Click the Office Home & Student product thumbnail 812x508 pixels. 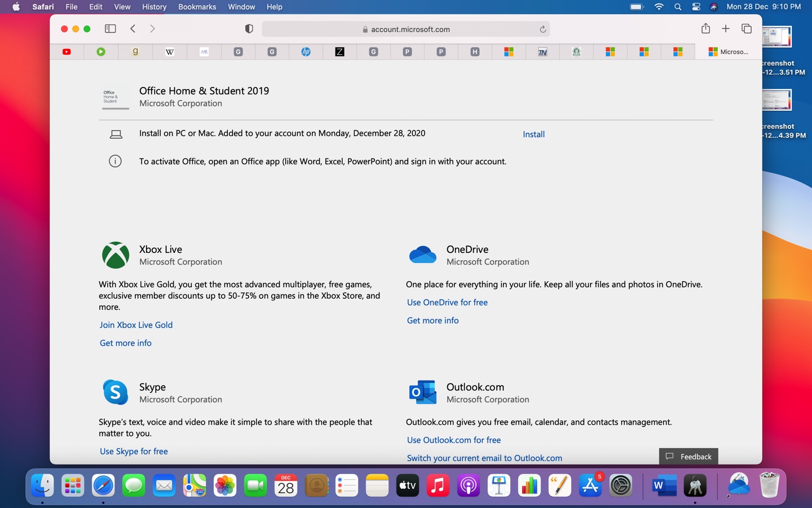point(115,97)
